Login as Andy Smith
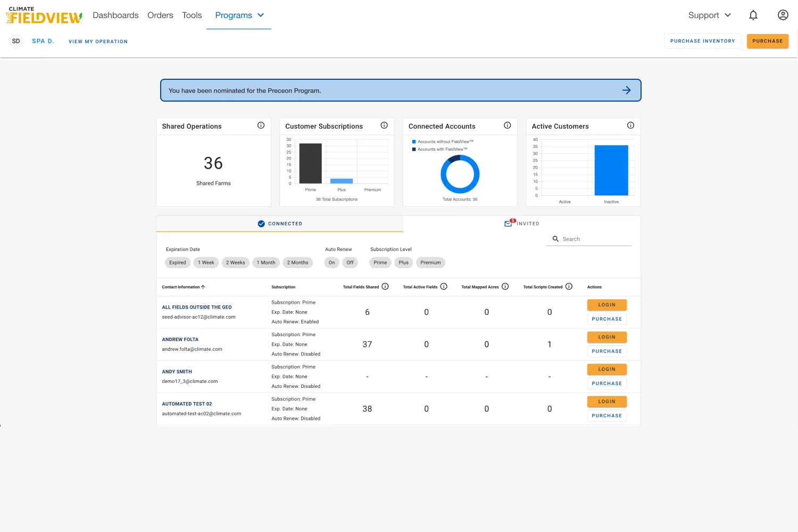Viewport: 798px width, 532px height. click(607, 369)
